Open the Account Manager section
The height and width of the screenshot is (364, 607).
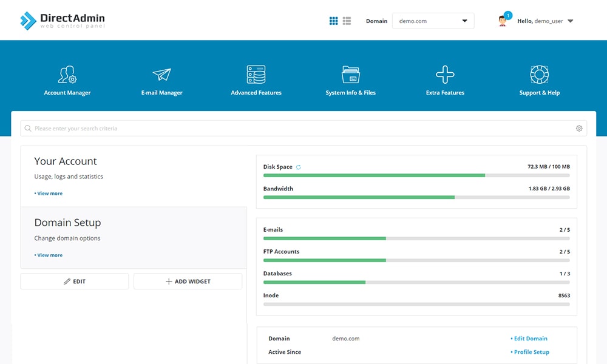[67, 79]
